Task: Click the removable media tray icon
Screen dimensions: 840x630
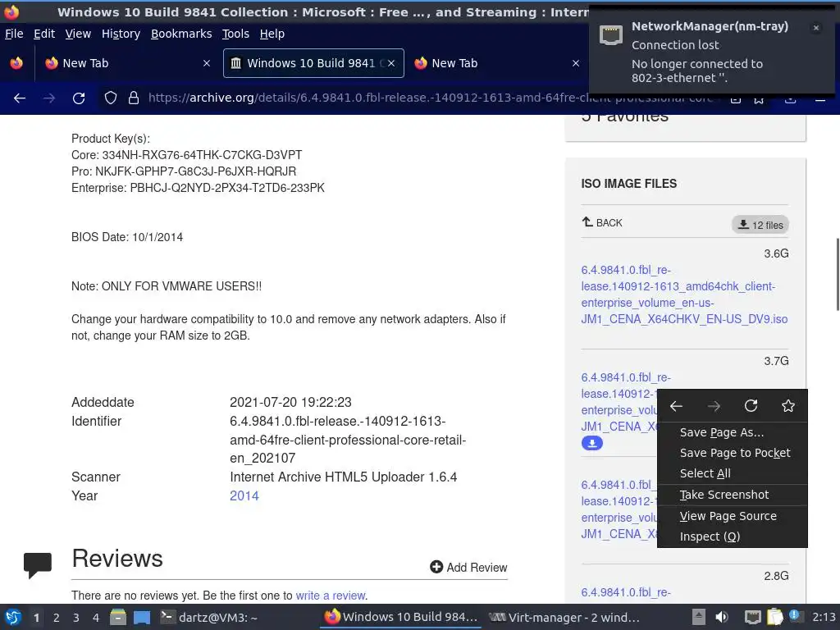Action: coord(699,617)
